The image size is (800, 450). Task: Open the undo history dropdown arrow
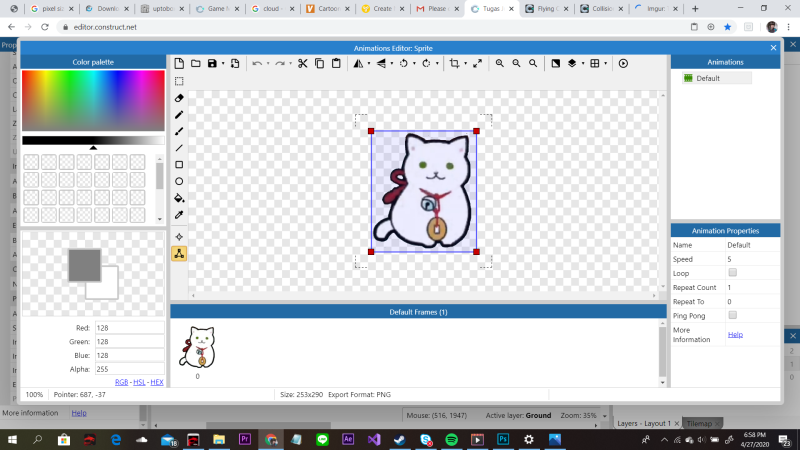point(268,64)
